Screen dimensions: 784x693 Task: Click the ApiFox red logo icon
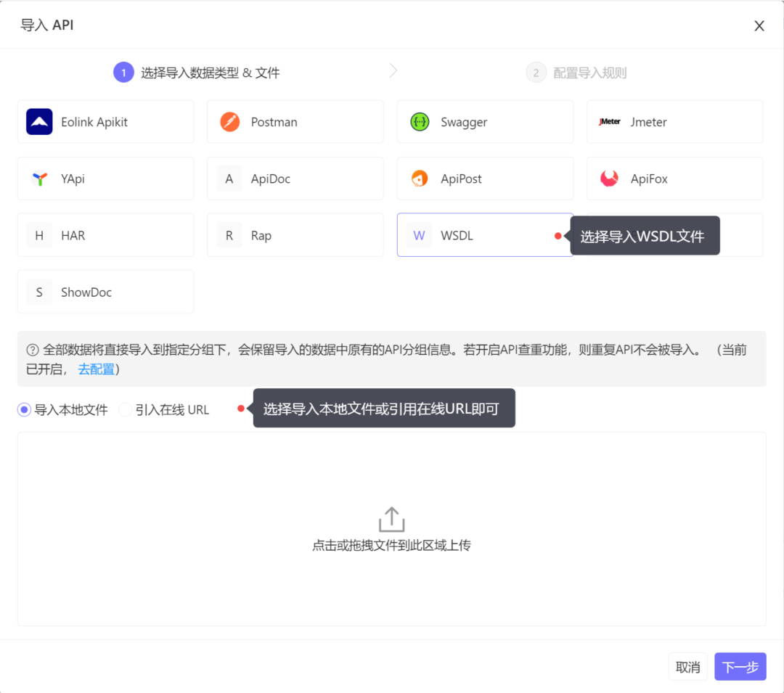coord(609,179)
